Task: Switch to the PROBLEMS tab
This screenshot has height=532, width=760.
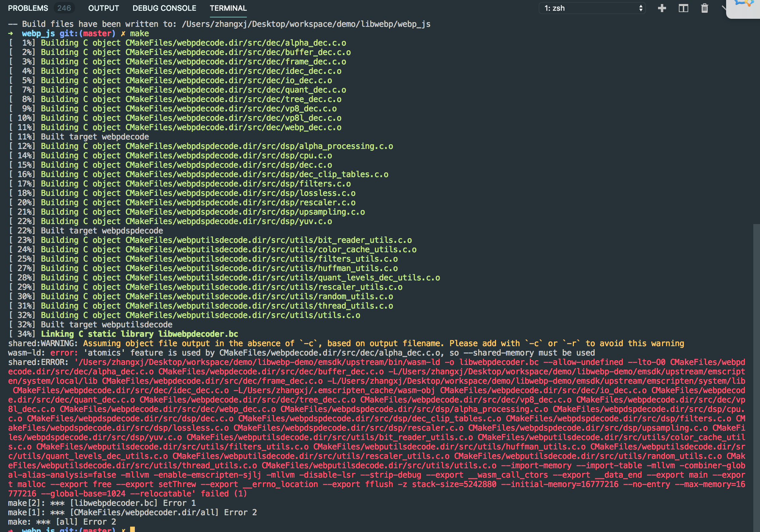Action: pos(28,8)
